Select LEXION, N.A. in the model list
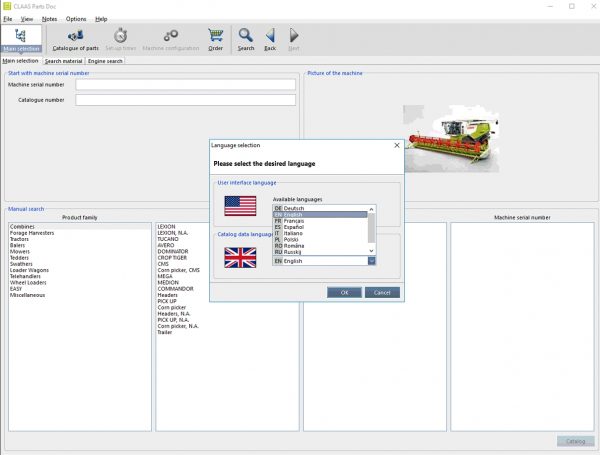The width and height of the screenshot is (600, 455). [x=173, y=233]
